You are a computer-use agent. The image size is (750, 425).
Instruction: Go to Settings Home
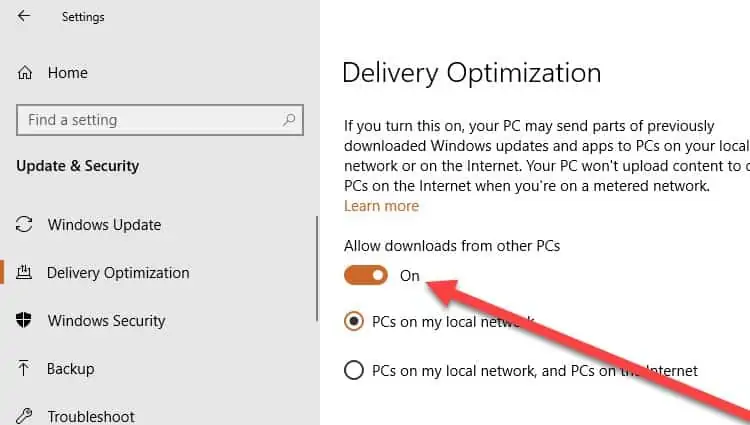point(67,73)
